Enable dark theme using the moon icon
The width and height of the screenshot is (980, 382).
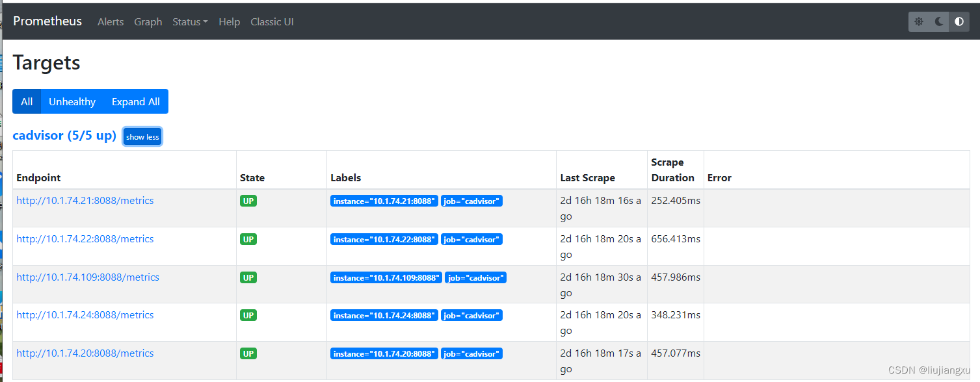[x=938, y=21]
